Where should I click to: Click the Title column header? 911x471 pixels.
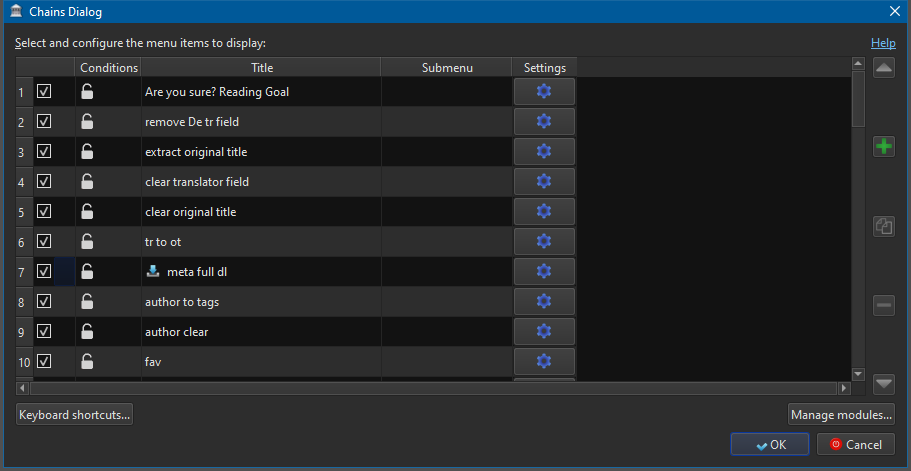tap(261, 67)
